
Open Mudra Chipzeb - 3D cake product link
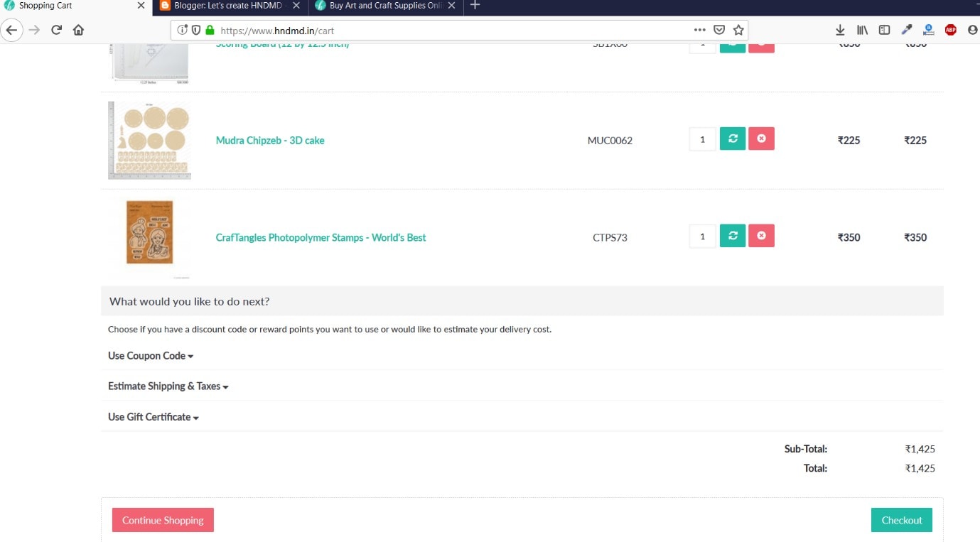coord(270,141)
